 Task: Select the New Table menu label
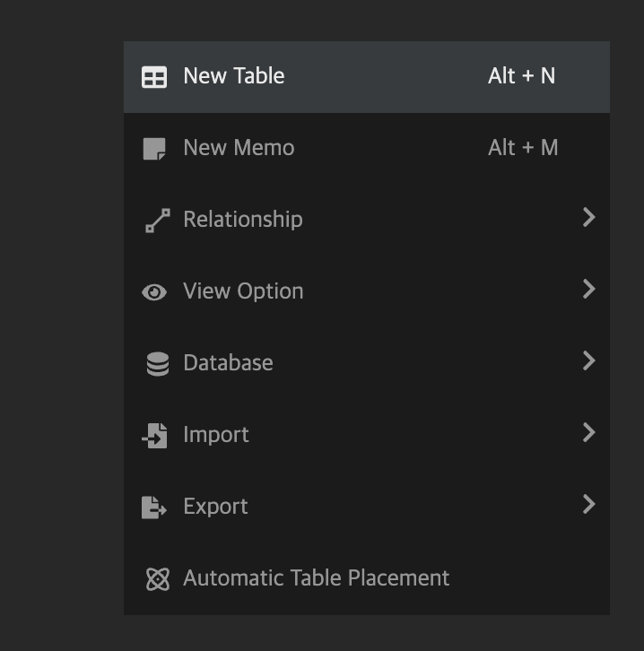[x=233, y=76]
